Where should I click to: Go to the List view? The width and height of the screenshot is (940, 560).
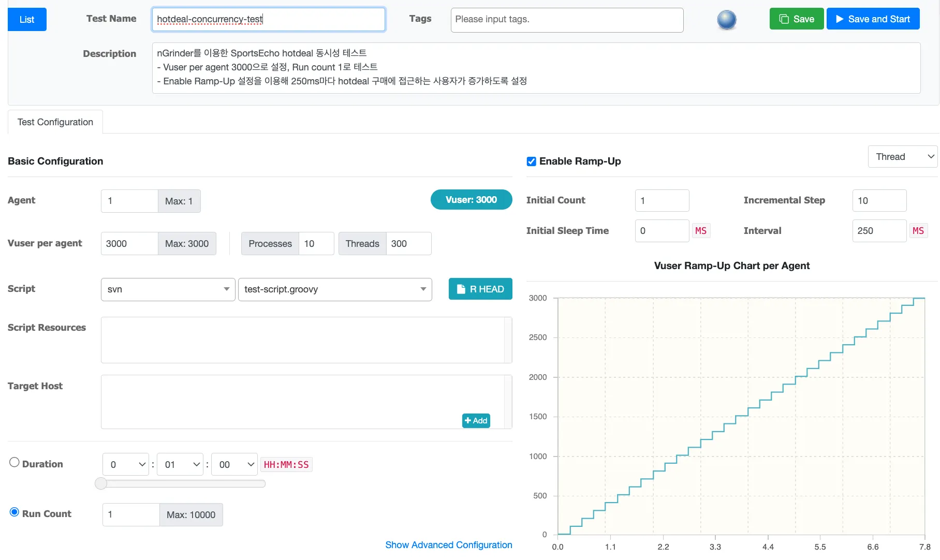point(27,20)
